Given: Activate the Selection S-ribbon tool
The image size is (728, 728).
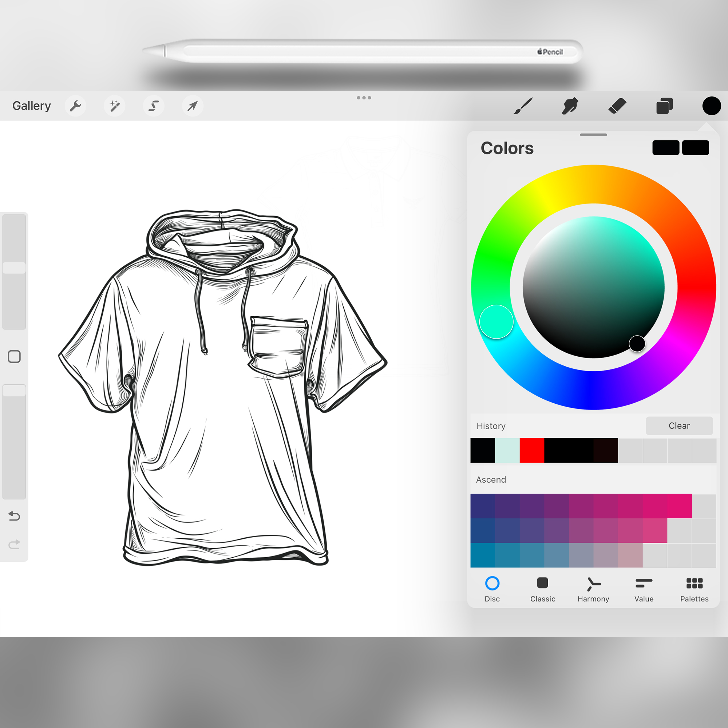Looking at the screenshot, I should tap(153, 106).
